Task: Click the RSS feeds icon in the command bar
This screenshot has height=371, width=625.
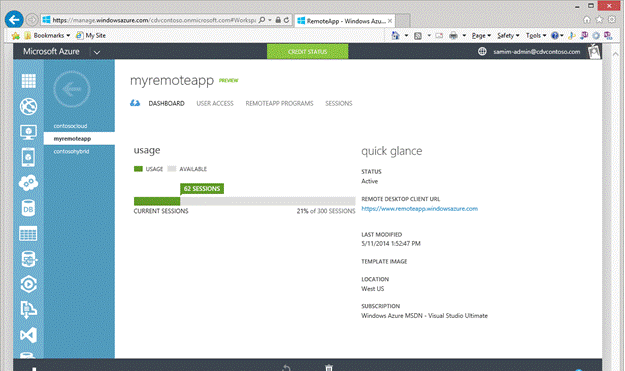Action: pyautogui.click(x=418, y=36)
